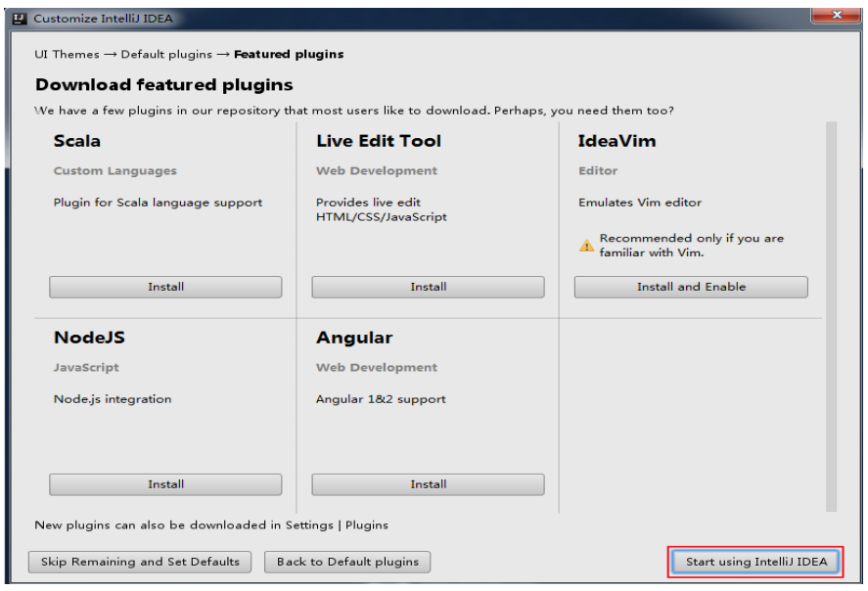Click the IdeaVim warning icon
The height and width of the screenshot is (591, 868).
(586, 246)
